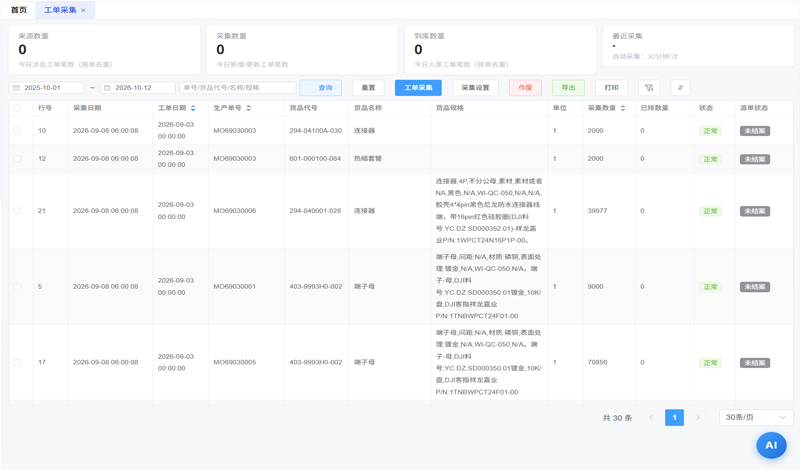Sort by 工单日期 column arrows

click(193, 108)
